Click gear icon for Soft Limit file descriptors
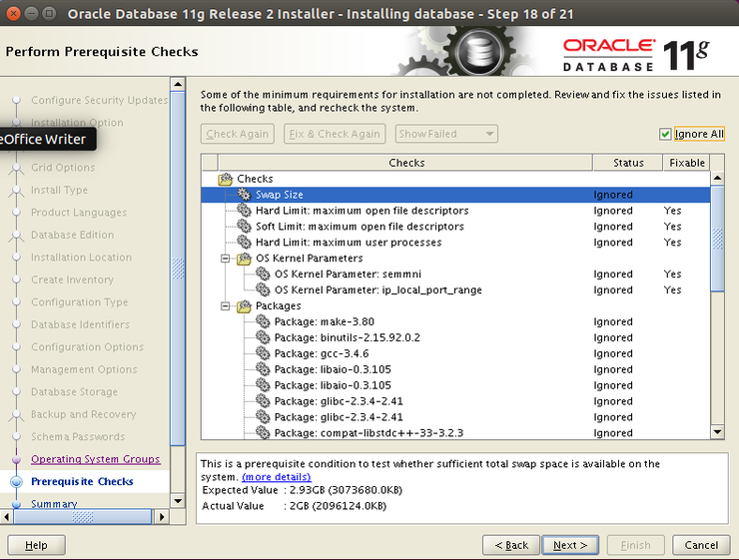Screen dimensions: 739x560 (x=244, y=226)
